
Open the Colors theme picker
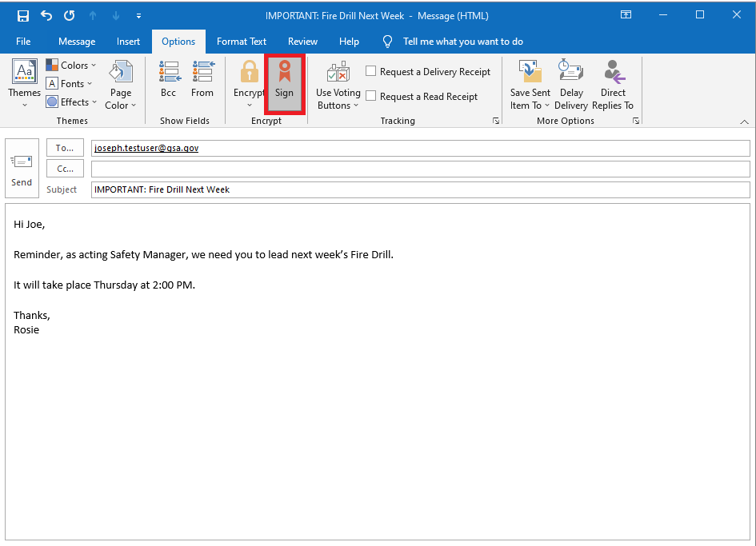coord(72,65)
